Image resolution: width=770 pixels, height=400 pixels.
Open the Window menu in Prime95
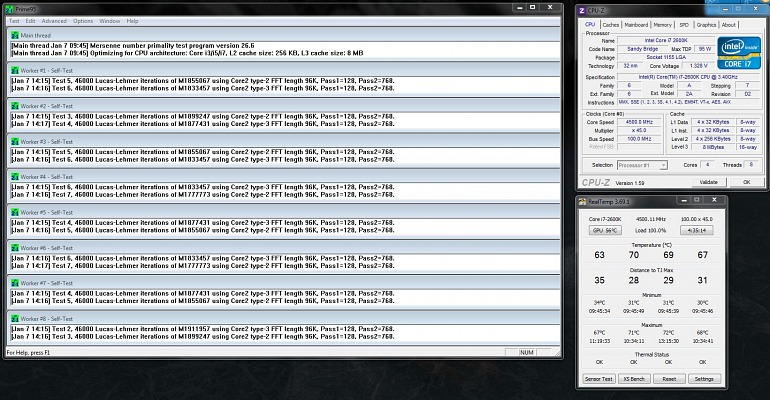110,21
